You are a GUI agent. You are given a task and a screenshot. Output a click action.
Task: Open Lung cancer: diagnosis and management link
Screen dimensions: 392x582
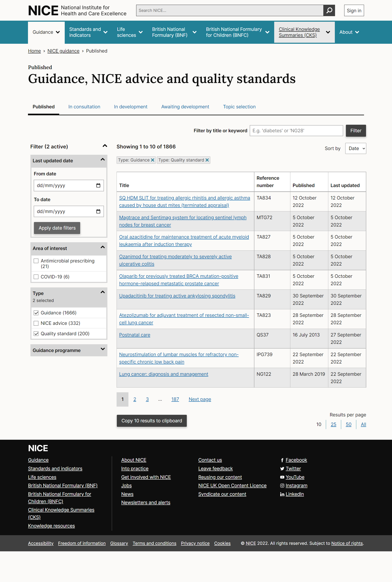click(164, 374)
